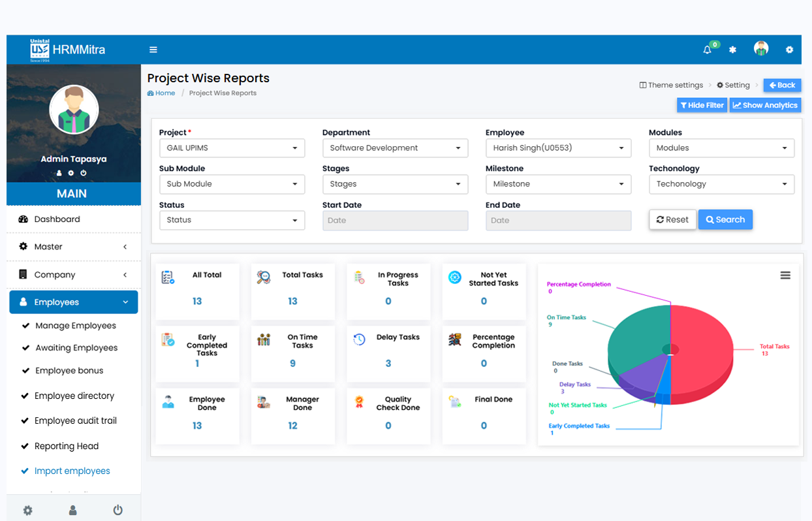Click the power icon in sidebar footer
The height and width of the screenshot is (521, 812).
tap(117, 510)
